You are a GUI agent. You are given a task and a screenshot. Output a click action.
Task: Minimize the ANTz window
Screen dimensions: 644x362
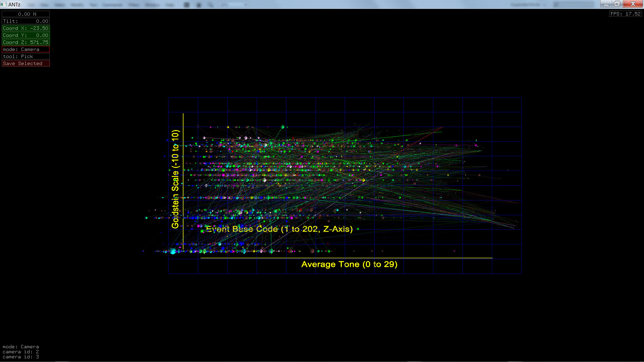(x=606, y=4)
